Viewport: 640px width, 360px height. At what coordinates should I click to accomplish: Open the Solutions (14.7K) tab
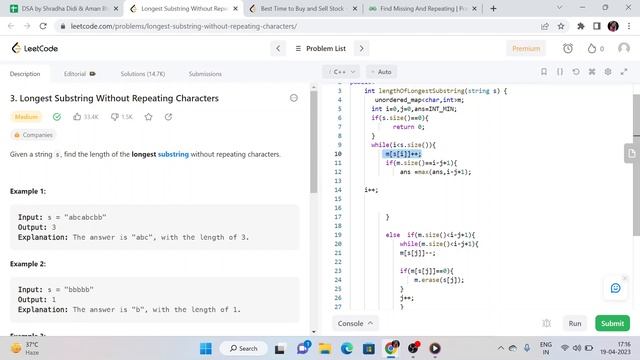[x=142, y=74]
